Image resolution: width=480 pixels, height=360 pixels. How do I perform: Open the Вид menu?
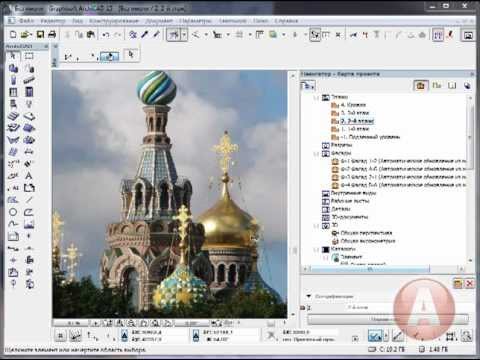77,21
